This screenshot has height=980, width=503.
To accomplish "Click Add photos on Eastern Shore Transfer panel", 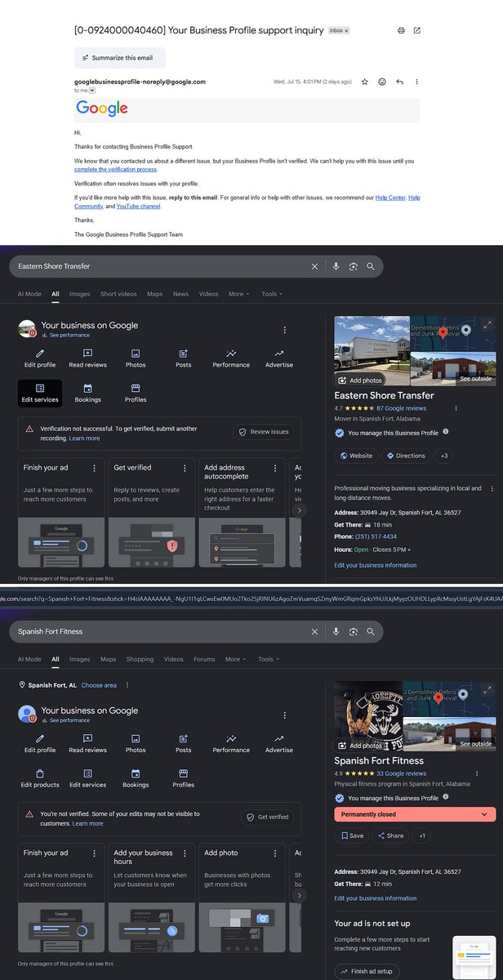I will tap(360, 381).
